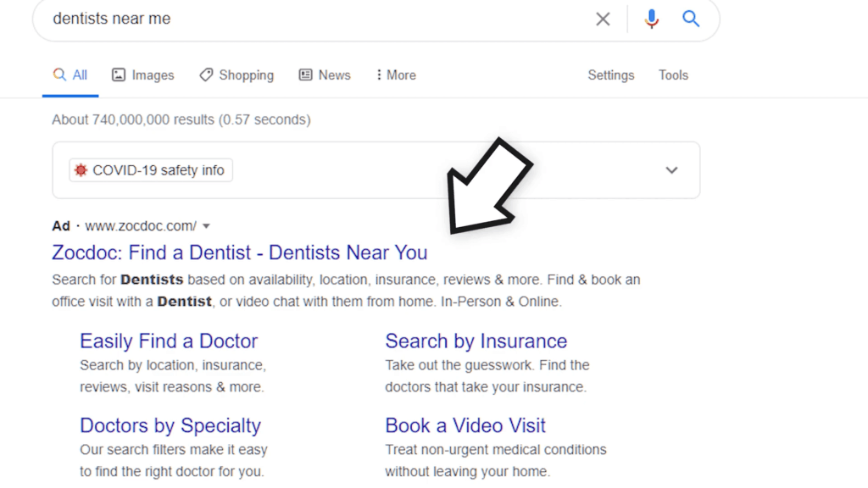The image size is (868, 488).
Task: Switch to the Images tab
Action: [142, 75]
